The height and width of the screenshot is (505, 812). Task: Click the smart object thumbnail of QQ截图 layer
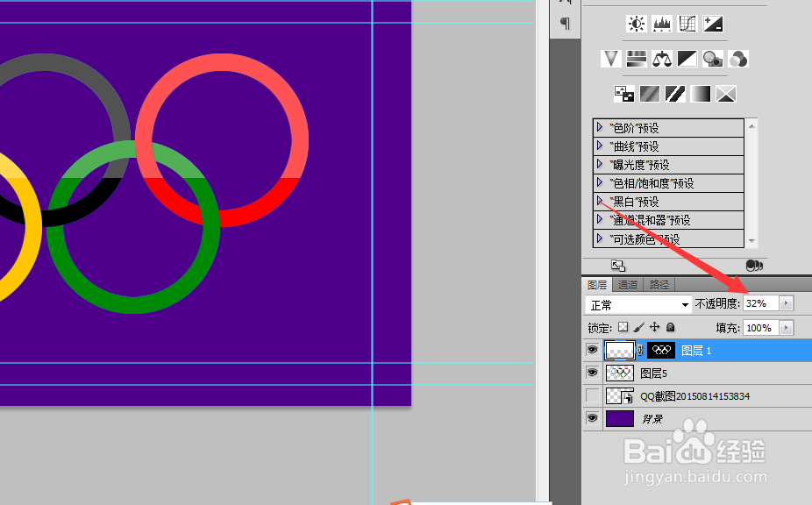coord(619,396)
